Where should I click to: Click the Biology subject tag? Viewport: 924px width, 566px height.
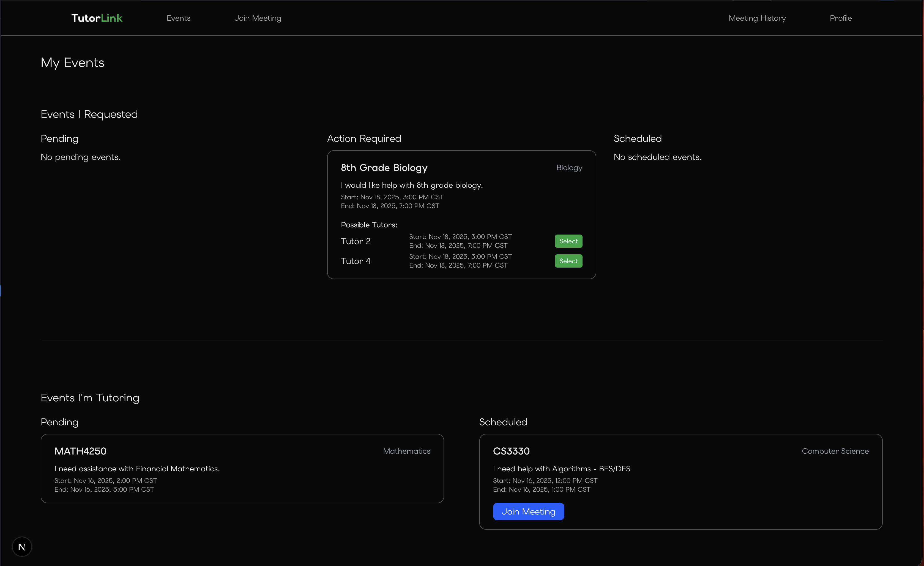click(x=569, y=168)
